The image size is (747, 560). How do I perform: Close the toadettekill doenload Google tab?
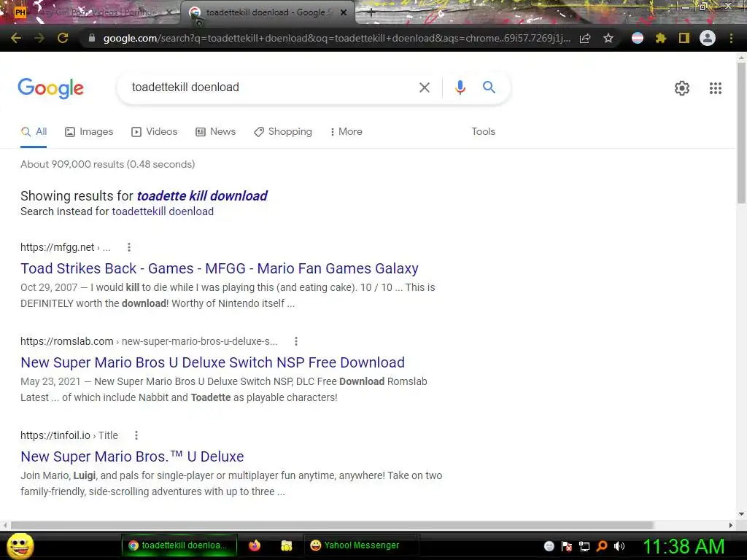click(344, 13)
